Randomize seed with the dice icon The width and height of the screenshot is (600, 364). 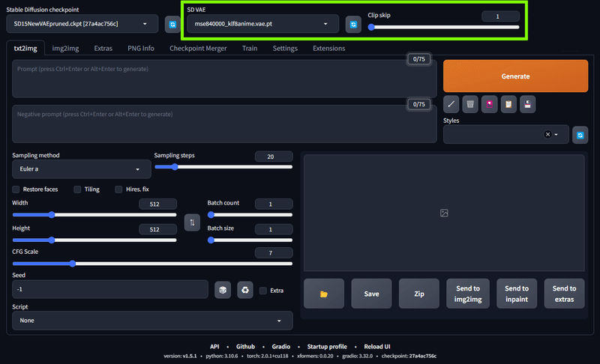[223, 291]
